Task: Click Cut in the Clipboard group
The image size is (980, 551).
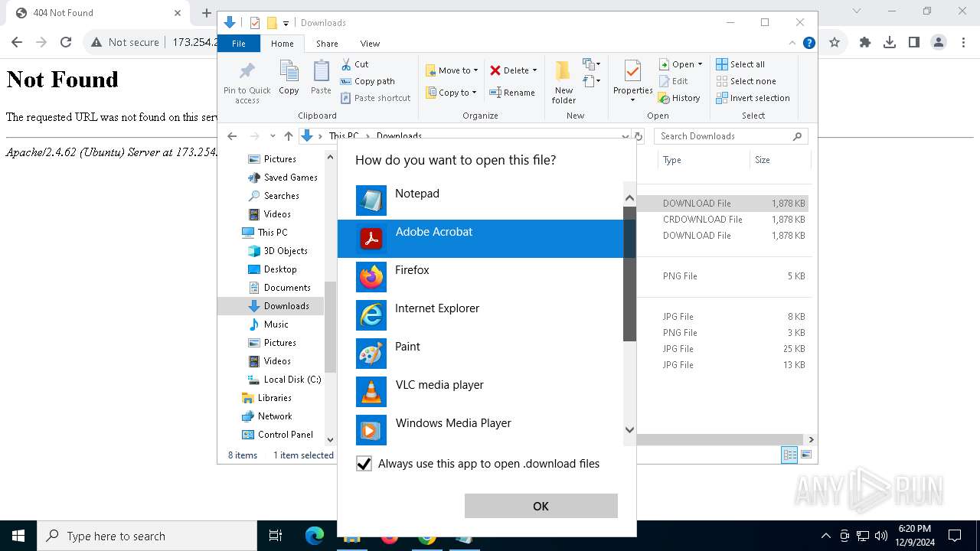Action: 354,64
